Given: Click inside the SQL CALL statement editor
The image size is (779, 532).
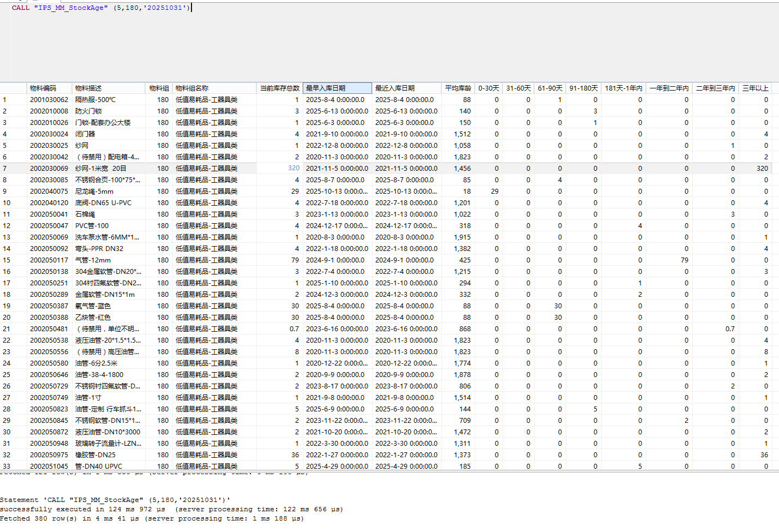Looking at the screenshot, I should [101, 8].
